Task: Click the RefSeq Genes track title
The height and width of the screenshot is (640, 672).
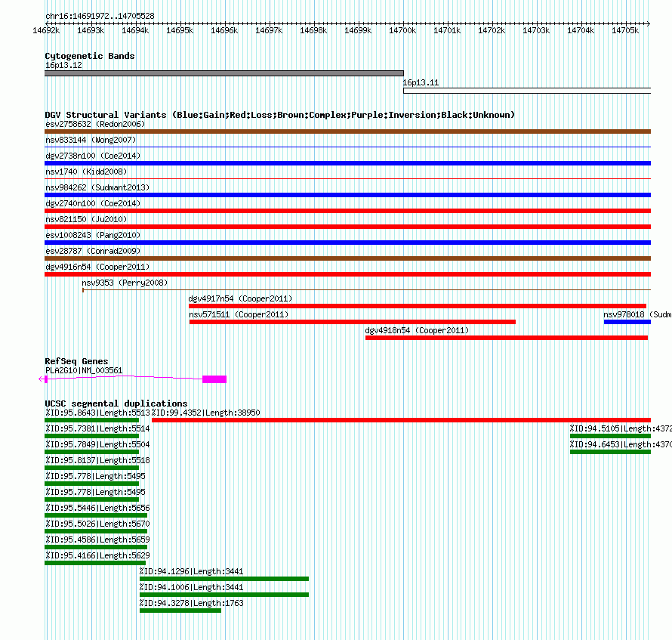Action: coord(77,361)
